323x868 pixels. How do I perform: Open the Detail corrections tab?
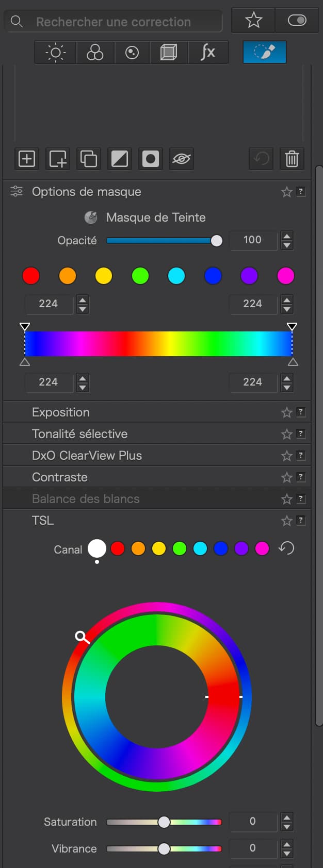coord(132,53)
